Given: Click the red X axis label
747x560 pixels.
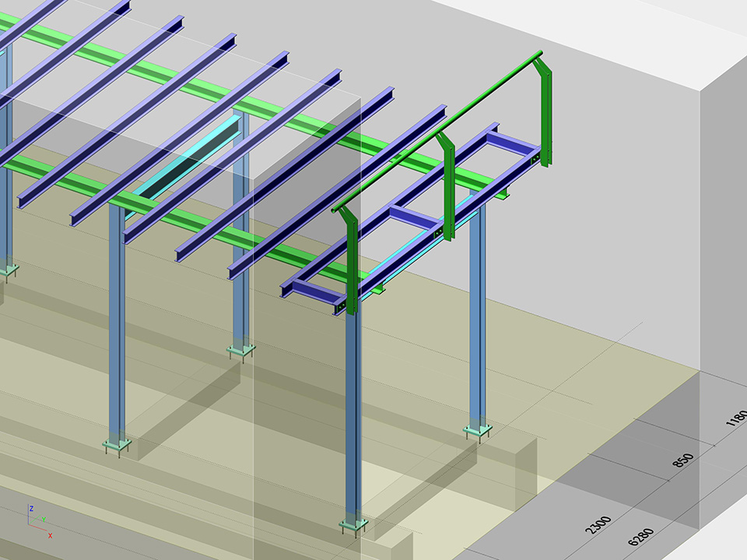Looking at the screenshot, I should tap(51, 535).
